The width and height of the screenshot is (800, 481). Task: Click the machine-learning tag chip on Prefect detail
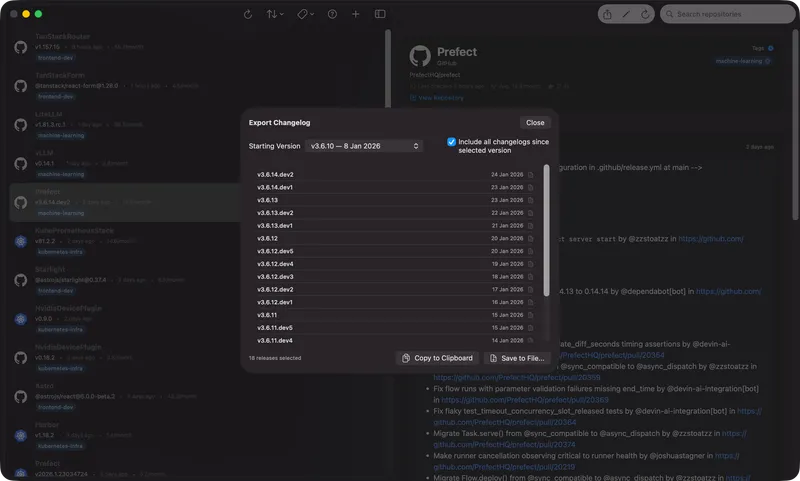[743, 61]
